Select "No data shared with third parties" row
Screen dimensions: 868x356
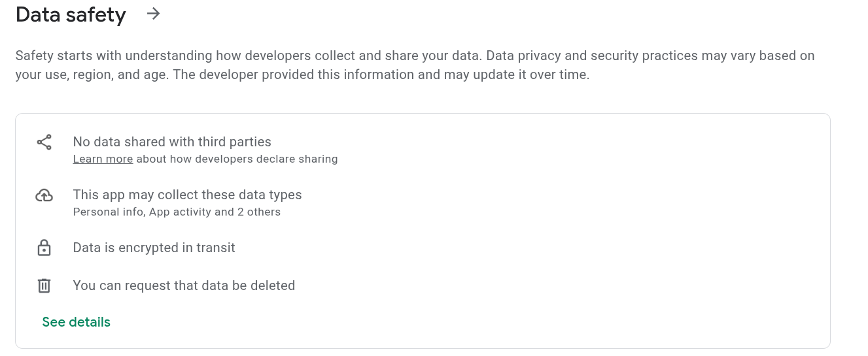point(172,142)
